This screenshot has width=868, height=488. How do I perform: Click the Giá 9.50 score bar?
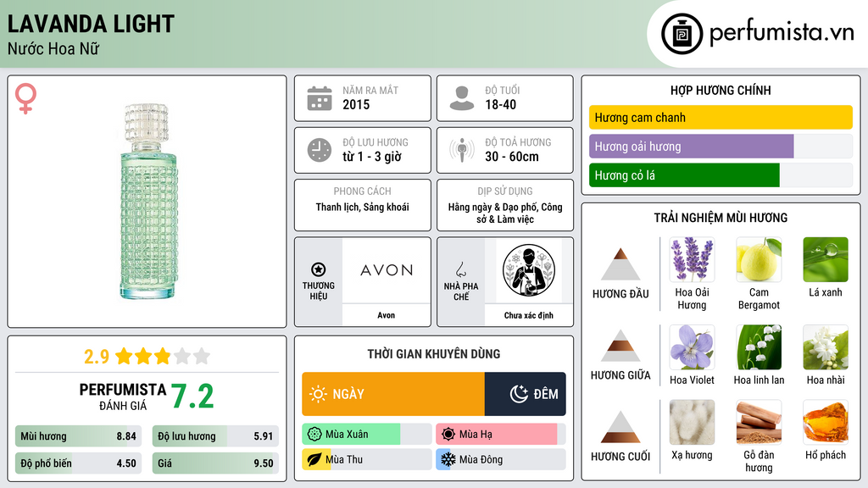215,463
